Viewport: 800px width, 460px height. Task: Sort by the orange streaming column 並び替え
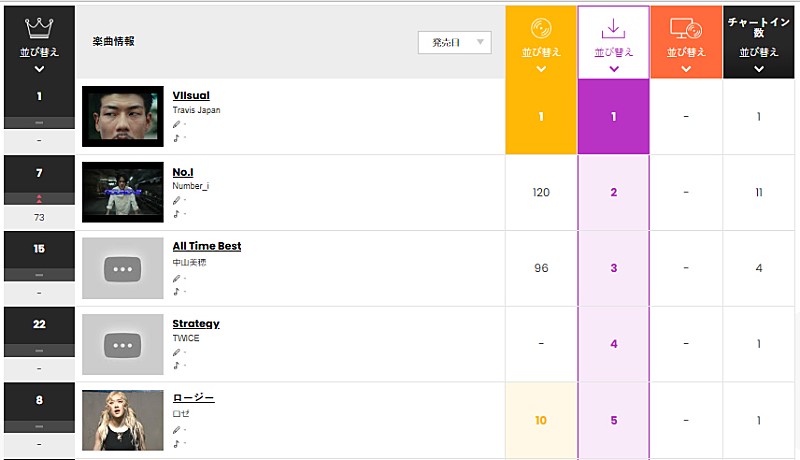click(686, 52)
